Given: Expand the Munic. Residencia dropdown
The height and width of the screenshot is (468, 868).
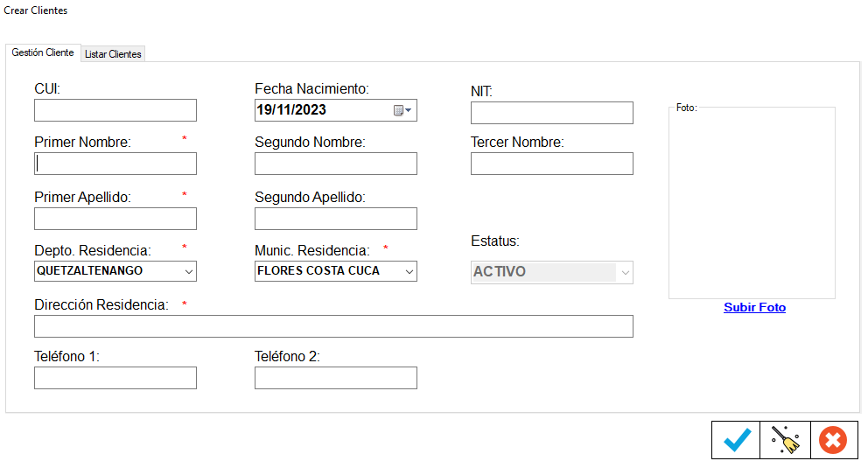Looking at the screenshot, I should pyautogui.click(x=409, y=271).
